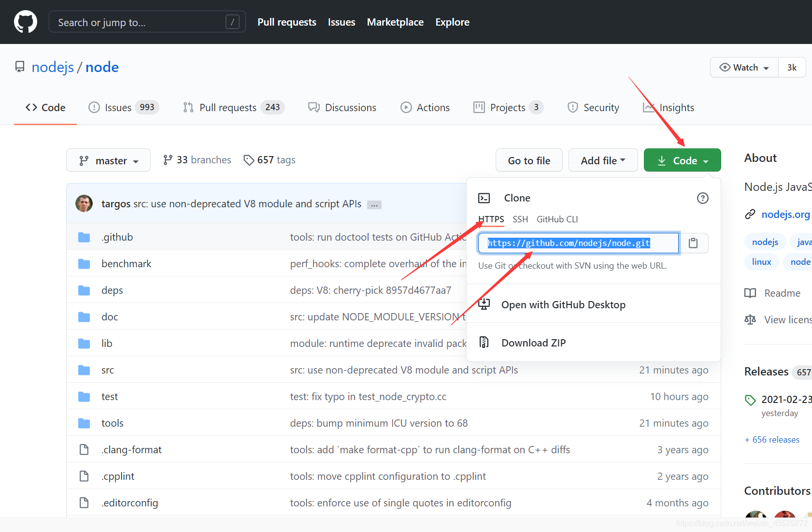Click the branch icon next to 33 branches
This screenshot has width=812, height=532.
[168, 160]
